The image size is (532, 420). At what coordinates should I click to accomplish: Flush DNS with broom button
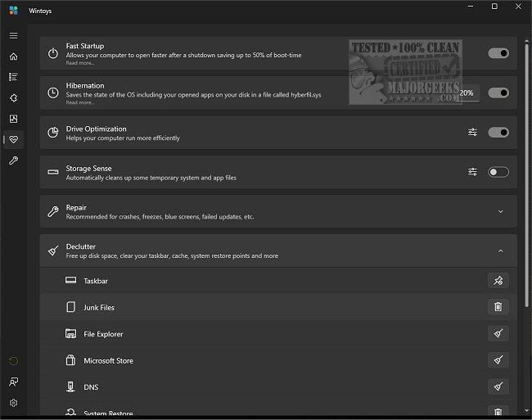click(x=498, y=386)
